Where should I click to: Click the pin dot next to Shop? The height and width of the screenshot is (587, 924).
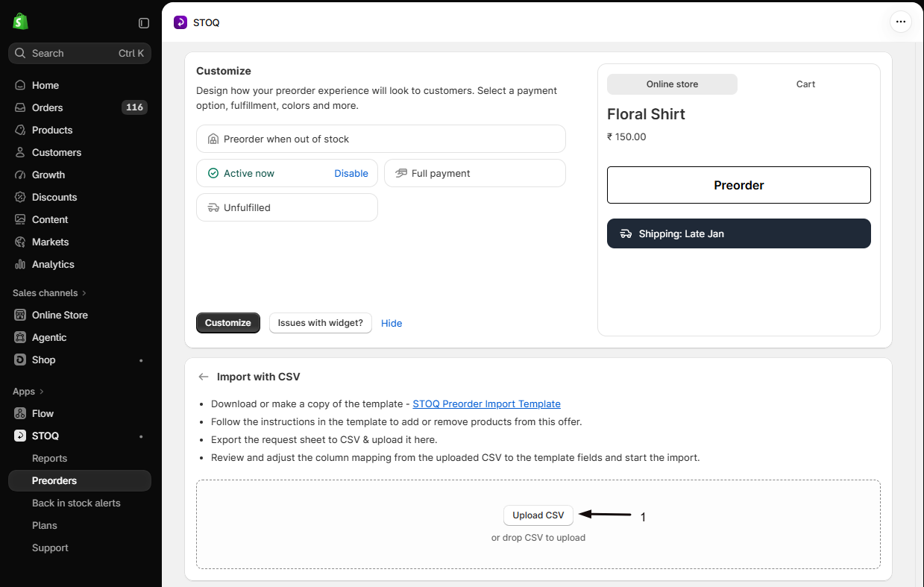point(141,360)
